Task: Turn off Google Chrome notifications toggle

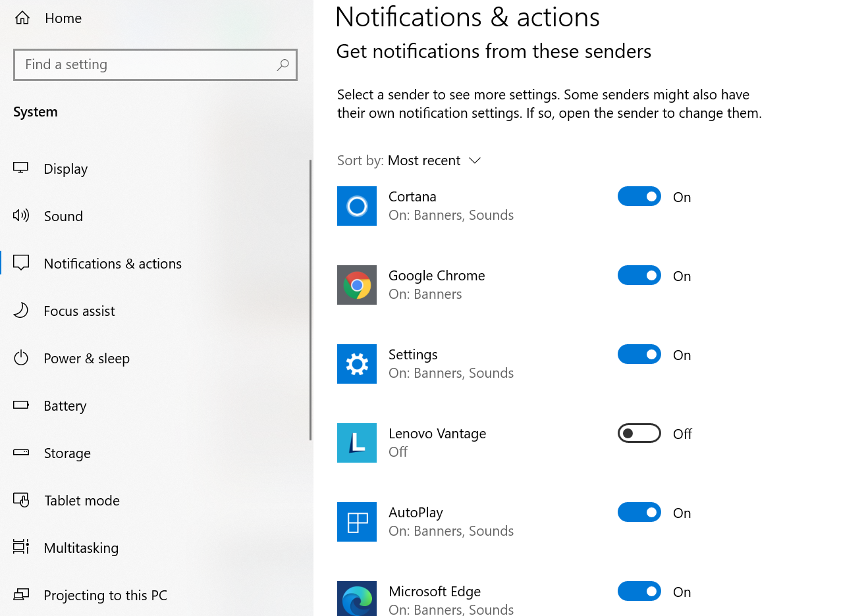Action: pos(639,275)
